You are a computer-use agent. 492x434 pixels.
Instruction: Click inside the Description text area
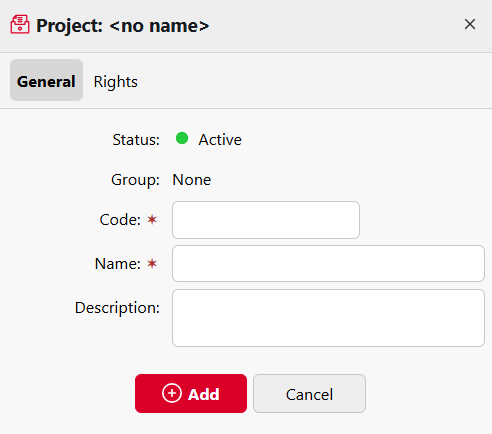pyautogui.click(x=328, y=318)
